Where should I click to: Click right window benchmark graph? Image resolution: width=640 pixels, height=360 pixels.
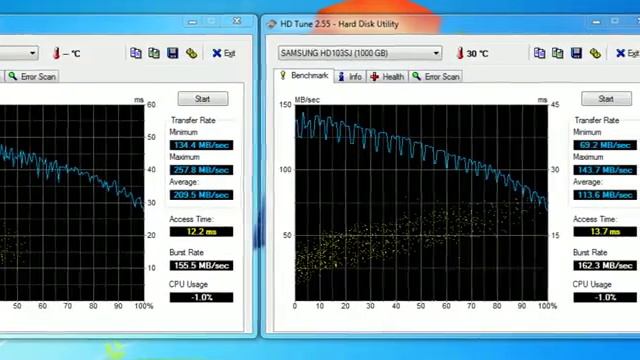click(x=421, y=202)
